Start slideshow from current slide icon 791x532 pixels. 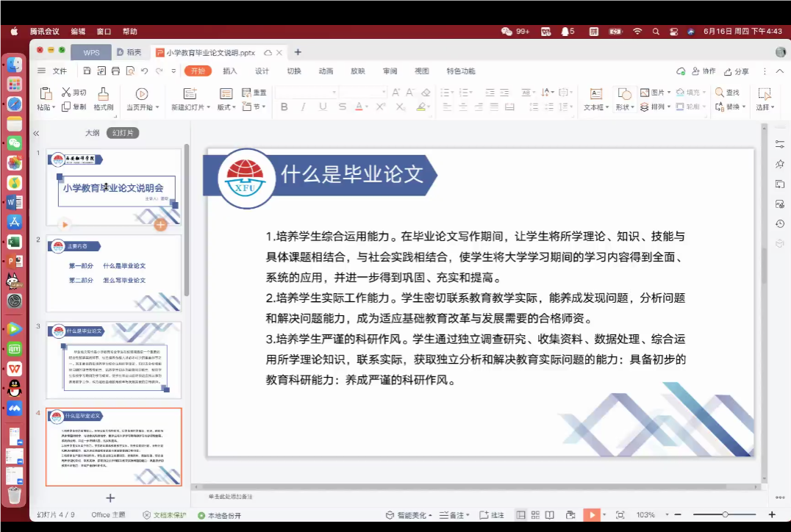coord(141,94)
